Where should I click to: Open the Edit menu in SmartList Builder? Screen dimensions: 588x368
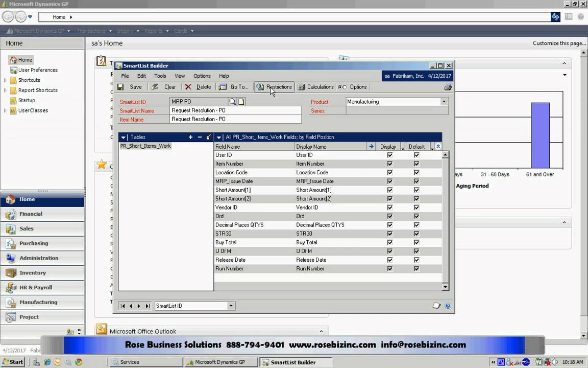point(141,76)
